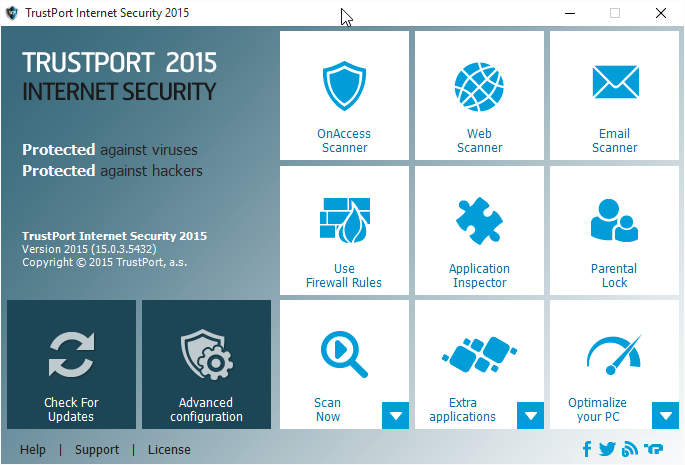Viewport: 685px width, 465px height.
Task: Minimize the TrustPort window
Action: pyautogui.click(x=570, y=13)
